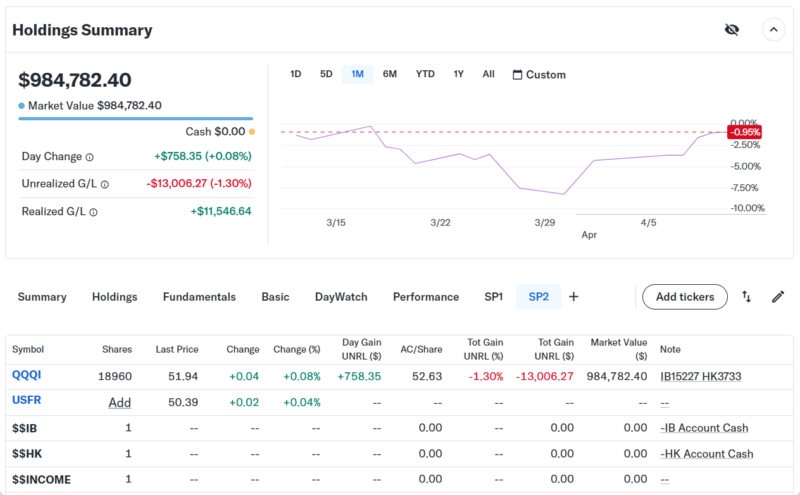The width and height of the screenshot is (800, 495).
Task: Select the 6M chart range
Action: 390,74
